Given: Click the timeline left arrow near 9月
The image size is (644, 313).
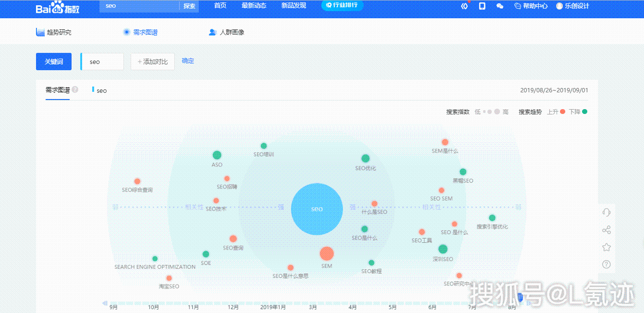Looking at the screenshot, I should click(105, 303).
